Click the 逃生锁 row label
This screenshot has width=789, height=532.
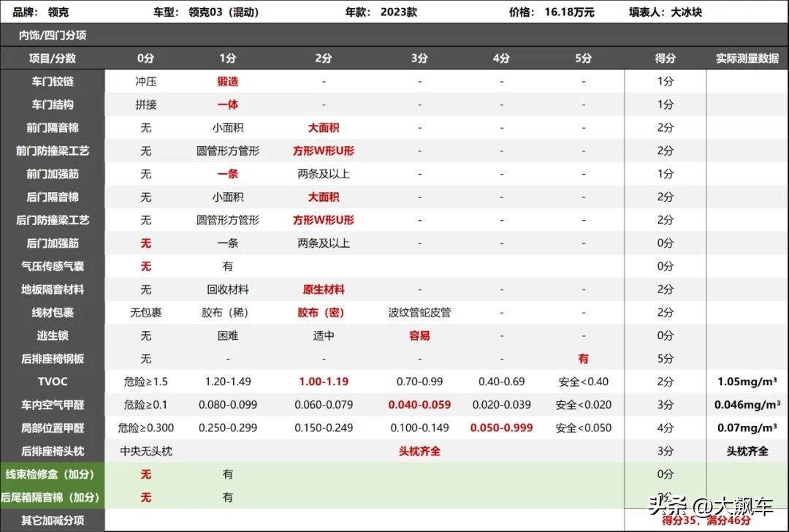coord(53,335)
